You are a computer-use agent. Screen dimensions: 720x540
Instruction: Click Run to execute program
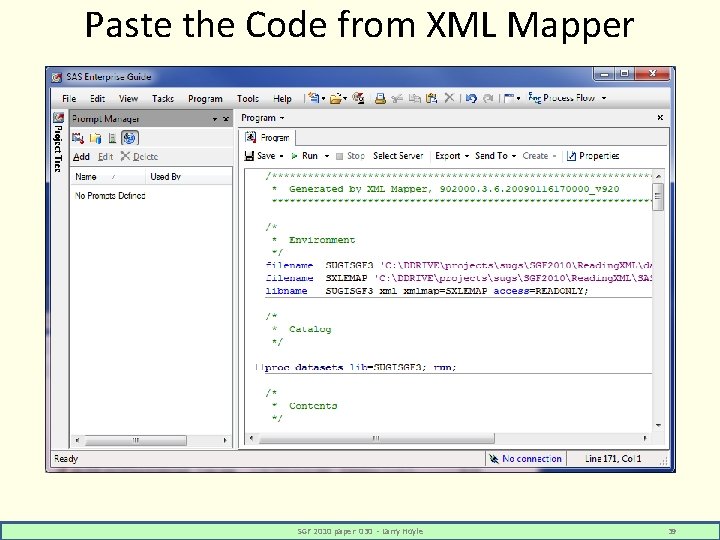(304, 156)
